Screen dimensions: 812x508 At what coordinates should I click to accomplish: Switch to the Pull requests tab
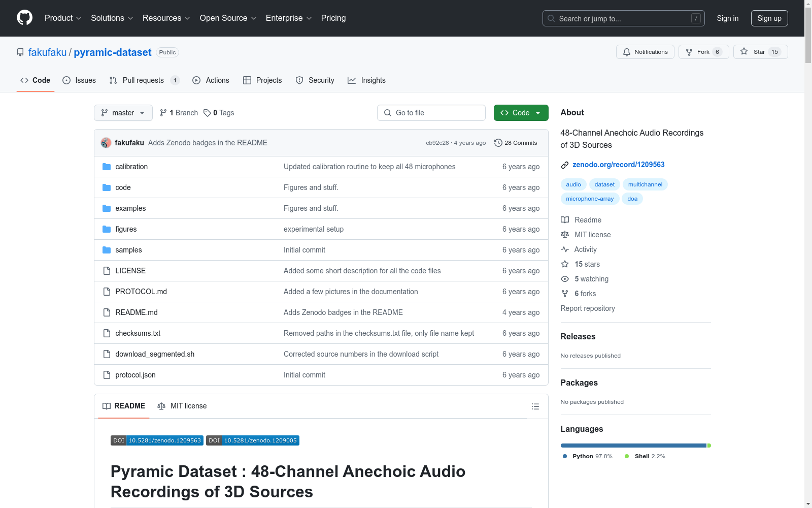144,80
